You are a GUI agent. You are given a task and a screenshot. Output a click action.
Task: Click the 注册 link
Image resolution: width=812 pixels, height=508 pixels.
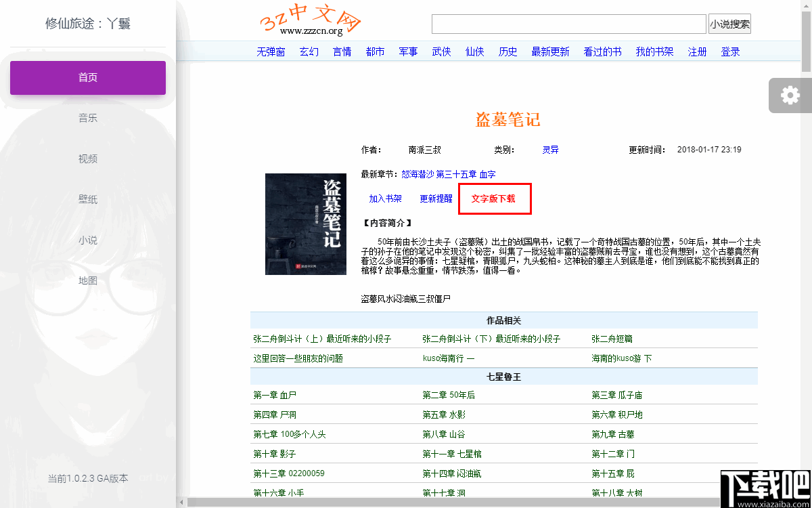(x=698, y=51)
